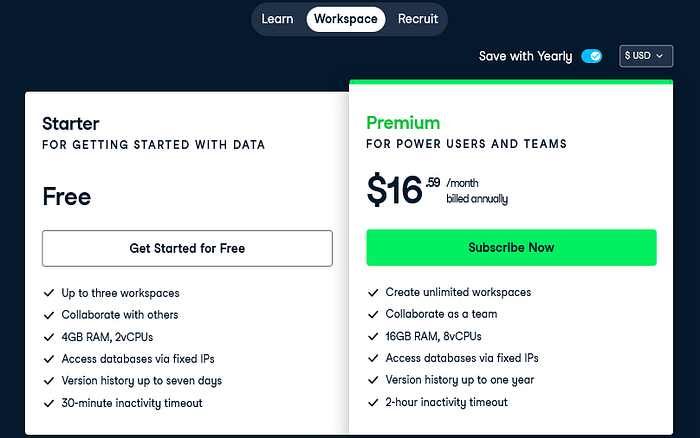
Task: Click checkmark icon next to 30-minute inactivity timeout
Action: [49, 403]
